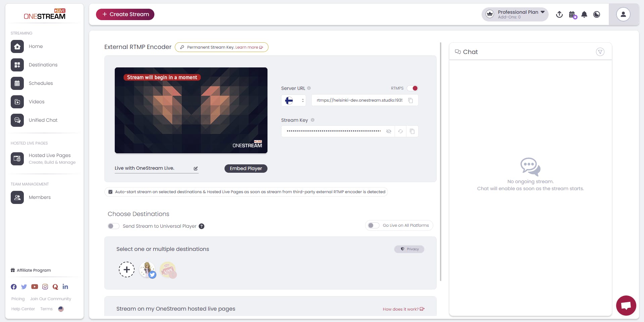Toggle stream key visibility eye icon
This screenshot has height=322, width=644.
coord(389,131)
